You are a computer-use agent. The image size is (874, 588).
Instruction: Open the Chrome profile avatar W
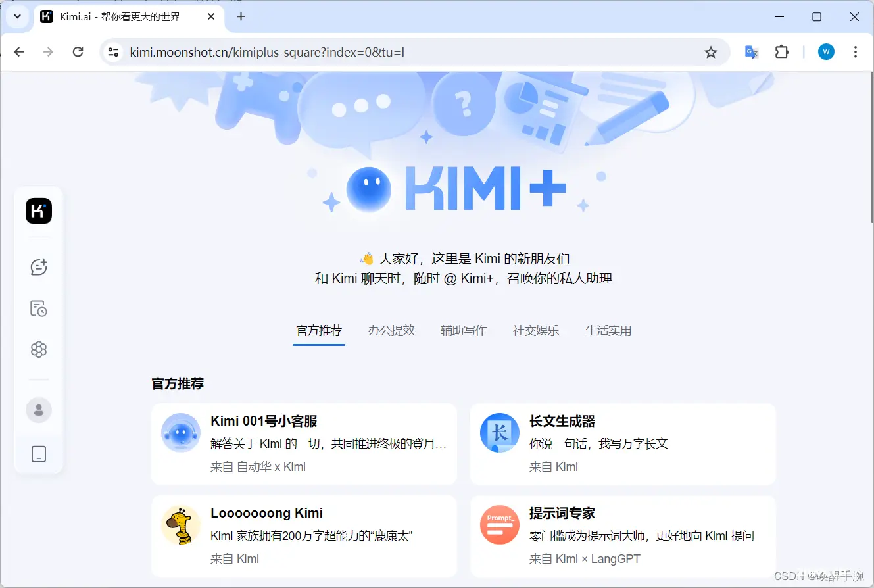[826, 52]
